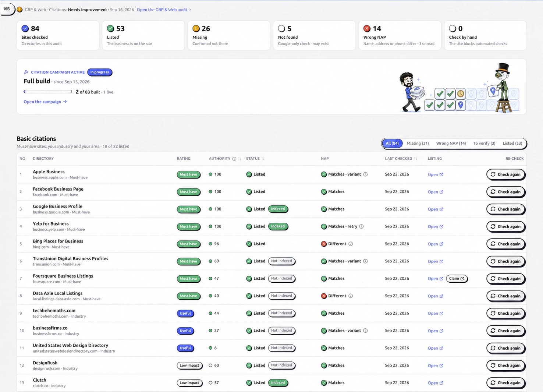The width and height of the screenshot is (543, 392).
Task: Claim the Foursquare Business Listings entry
Action: [457, 279]
